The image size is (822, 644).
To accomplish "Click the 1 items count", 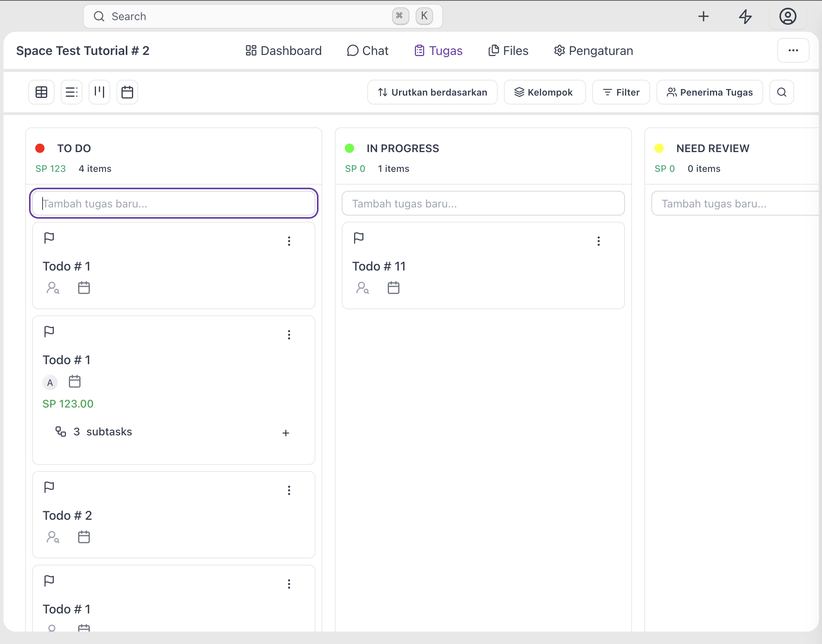I will [394, 169].
